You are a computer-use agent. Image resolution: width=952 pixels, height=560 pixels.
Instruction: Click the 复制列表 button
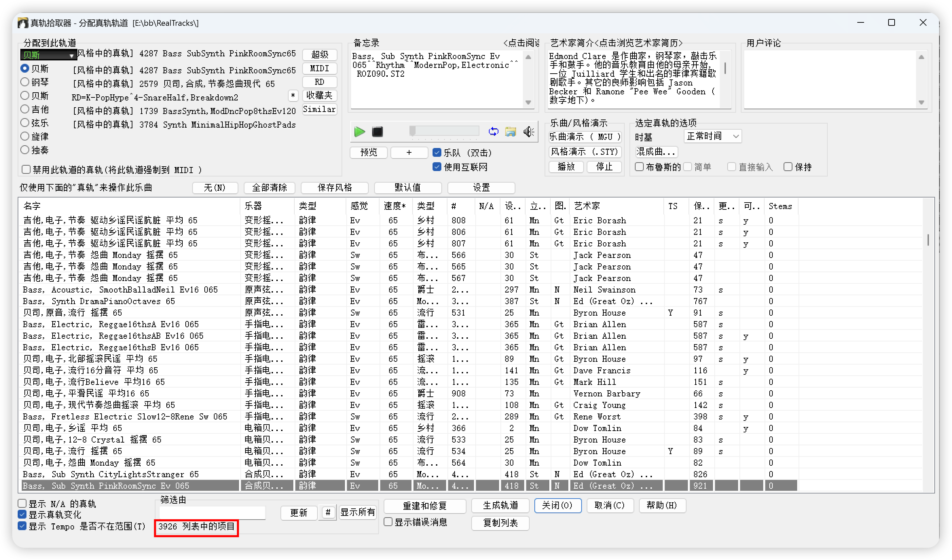pos(500,523)
